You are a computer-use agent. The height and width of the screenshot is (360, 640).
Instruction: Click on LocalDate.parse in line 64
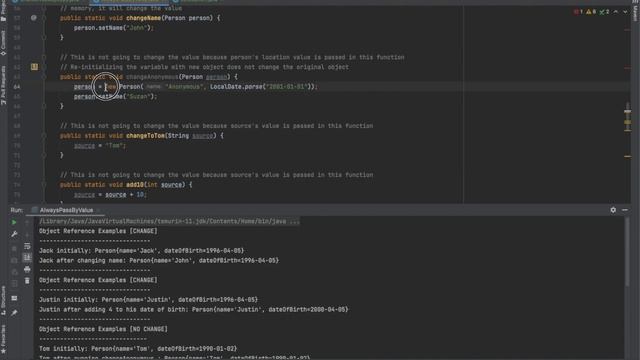[x=236, y=87]
